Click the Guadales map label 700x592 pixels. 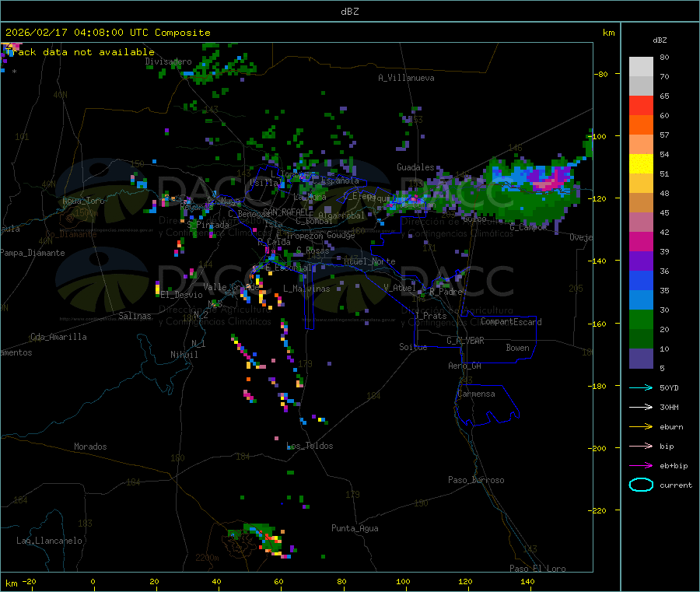(x=415, y=167)
